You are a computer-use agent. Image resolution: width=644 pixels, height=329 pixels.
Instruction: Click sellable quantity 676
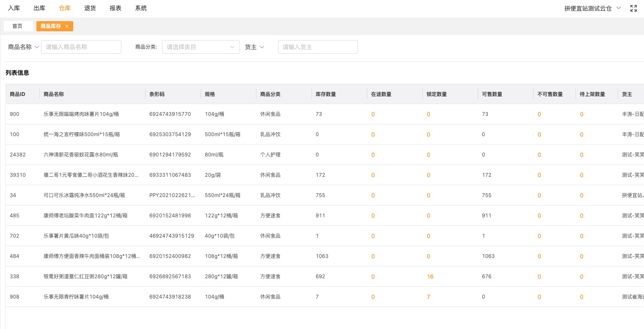coord(487,277)
